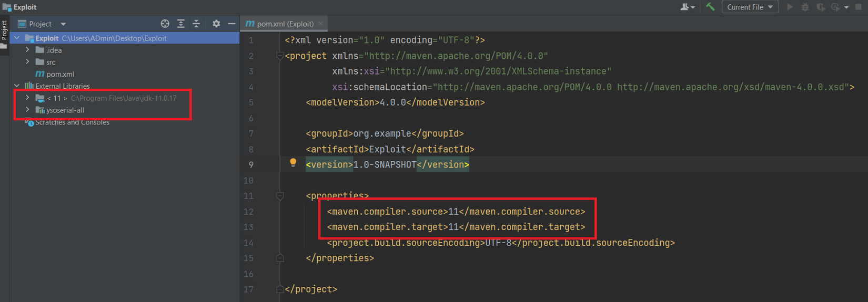
Task: Click the green Build Project hammer icon
Action: (710, 7)
